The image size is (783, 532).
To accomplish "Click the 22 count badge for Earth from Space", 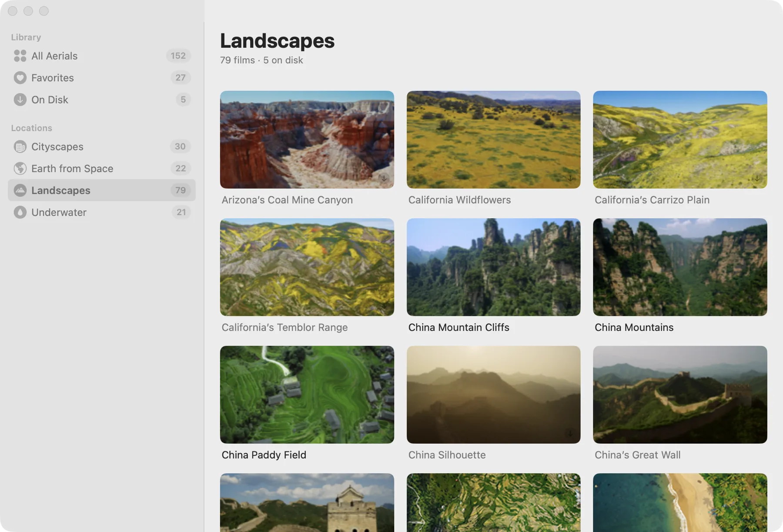I will tap(181, 169).
